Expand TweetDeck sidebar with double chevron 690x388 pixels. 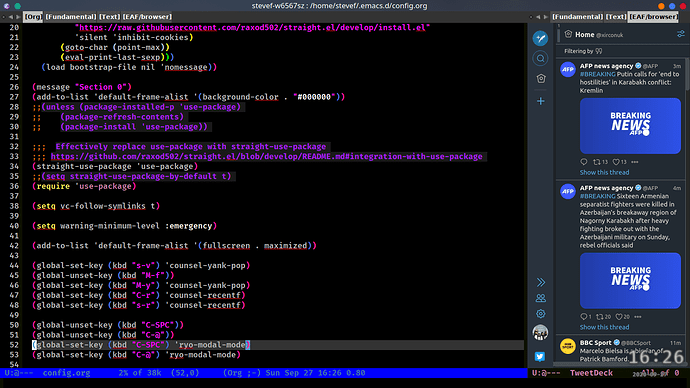(x=541, y=282)
